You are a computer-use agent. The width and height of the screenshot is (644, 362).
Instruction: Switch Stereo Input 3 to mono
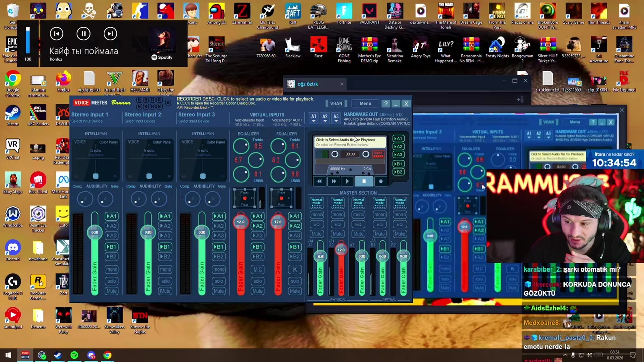point(218,269)
